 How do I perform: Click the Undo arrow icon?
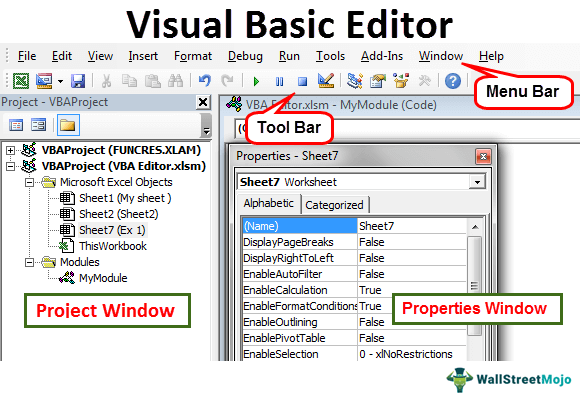pos(205,80)
